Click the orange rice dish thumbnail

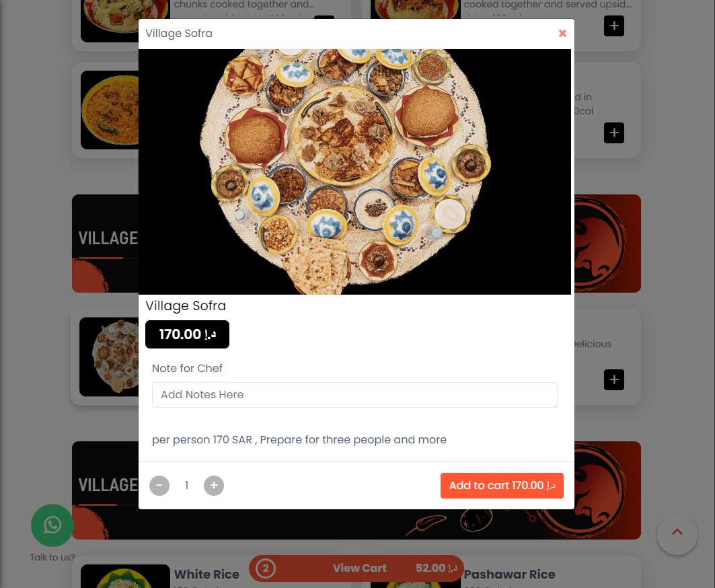point(110,110)
